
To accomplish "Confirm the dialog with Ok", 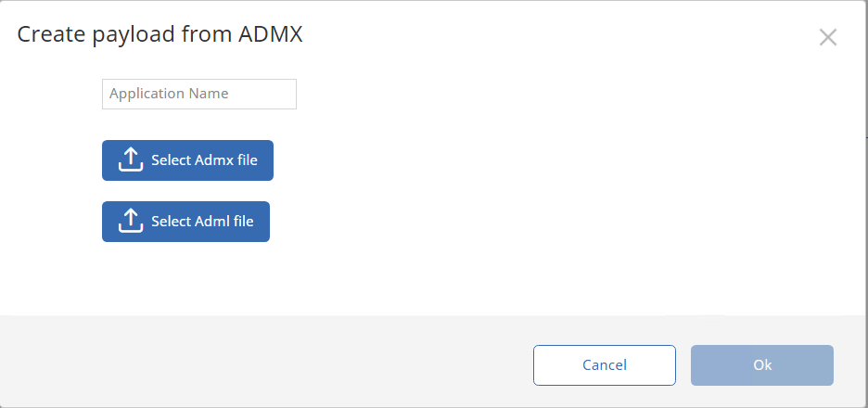I will [x=761, y=365].
